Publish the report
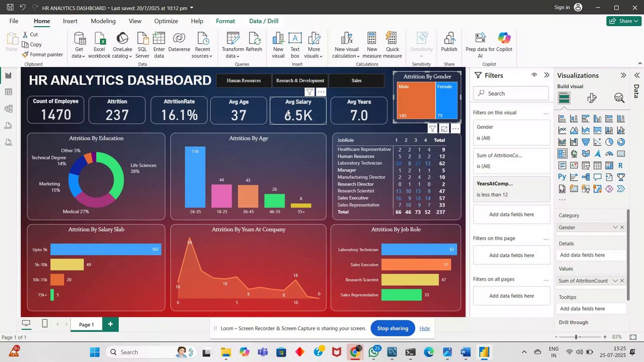644x362 pixels. (x=449, y=43)
